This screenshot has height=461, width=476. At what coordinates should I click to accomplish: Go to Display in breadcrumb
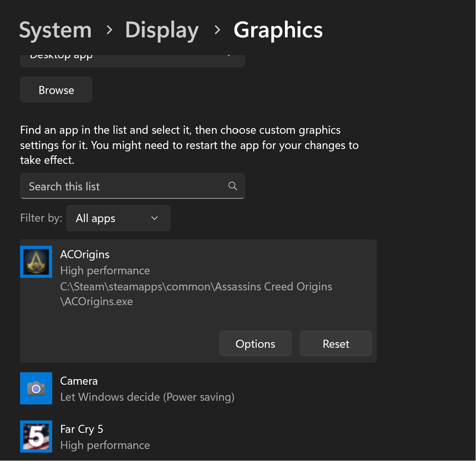(x=162, y=31)
